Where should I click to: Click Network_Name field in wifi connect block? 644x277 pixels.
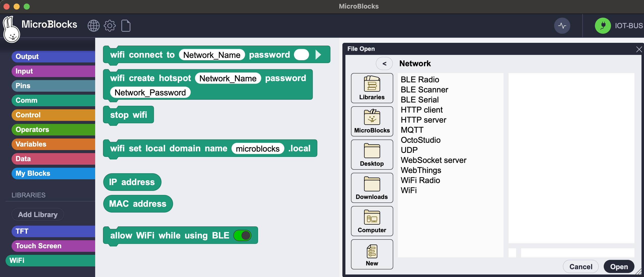(212, 55)
